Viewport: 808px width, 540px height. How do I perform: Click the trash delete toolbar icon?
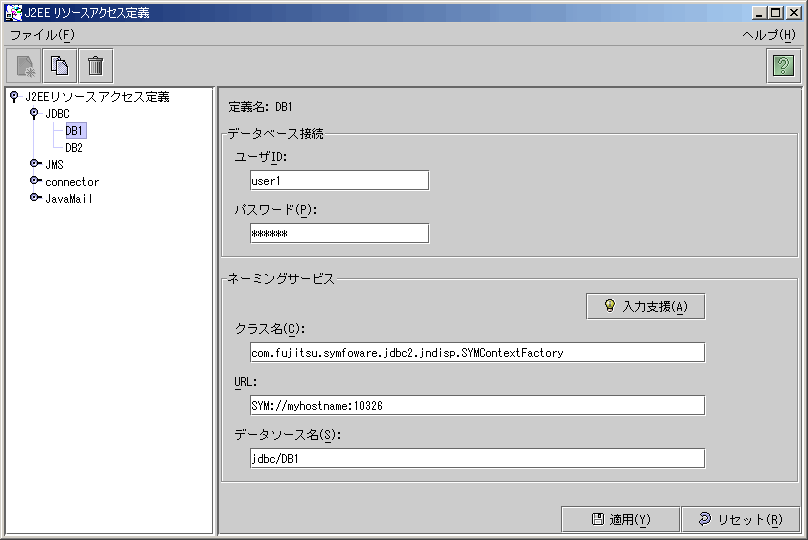tap(95, 66)
